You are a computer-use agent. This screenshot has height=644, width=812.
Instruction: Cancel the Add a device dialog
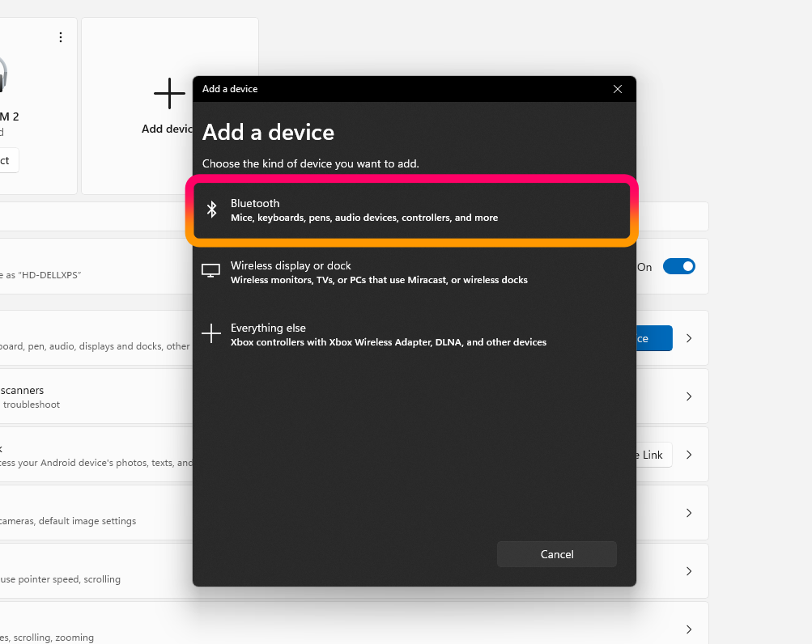[557, 554]
